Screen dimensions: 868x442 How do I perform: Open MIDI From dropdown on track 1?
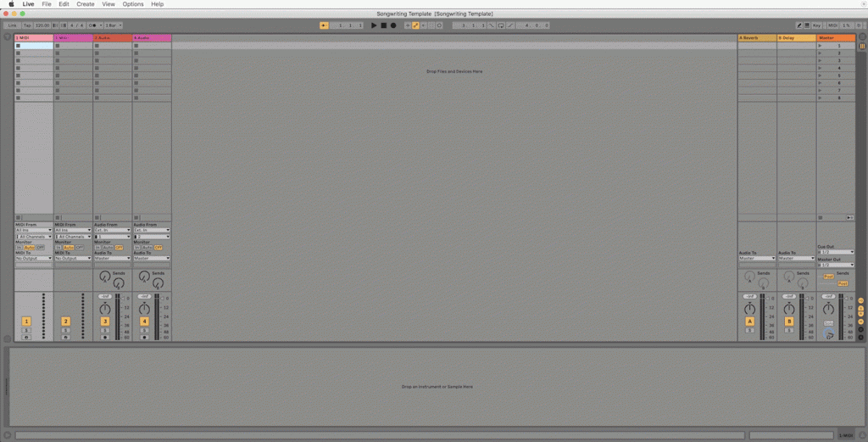[x=34, y=230]
